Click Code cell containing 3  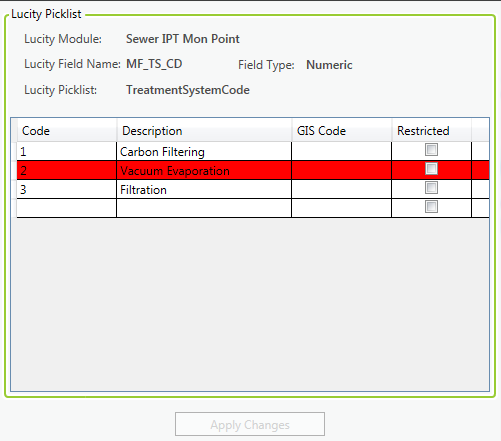67,190
